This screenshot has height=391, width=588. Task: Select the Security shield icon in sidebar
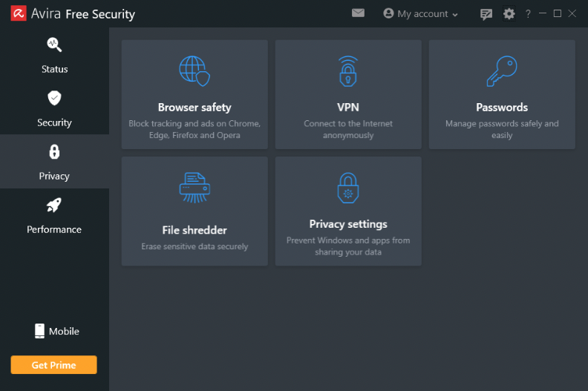coord(54,98)
